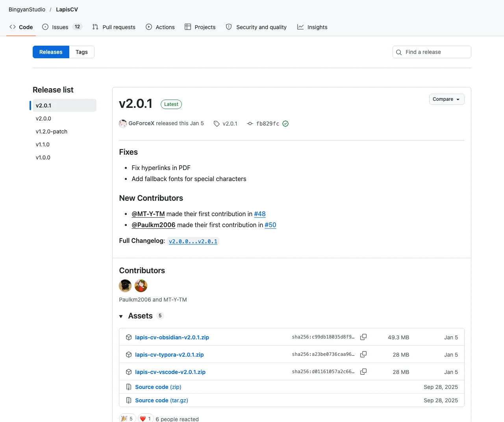Viewport: 504px width, 422px height.
Task: Open the BingyanStudio organization link
Action: [x=27, y=9]
